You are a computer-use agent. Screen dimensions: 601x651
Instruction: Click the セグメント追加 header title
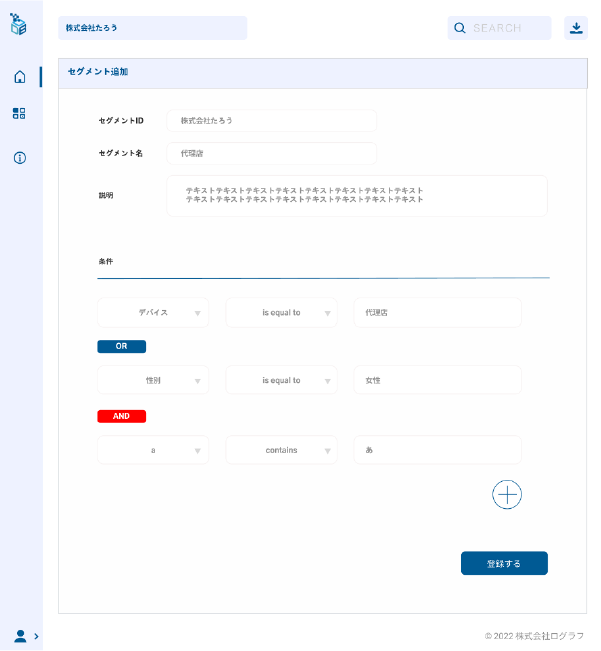pos(98,72)
